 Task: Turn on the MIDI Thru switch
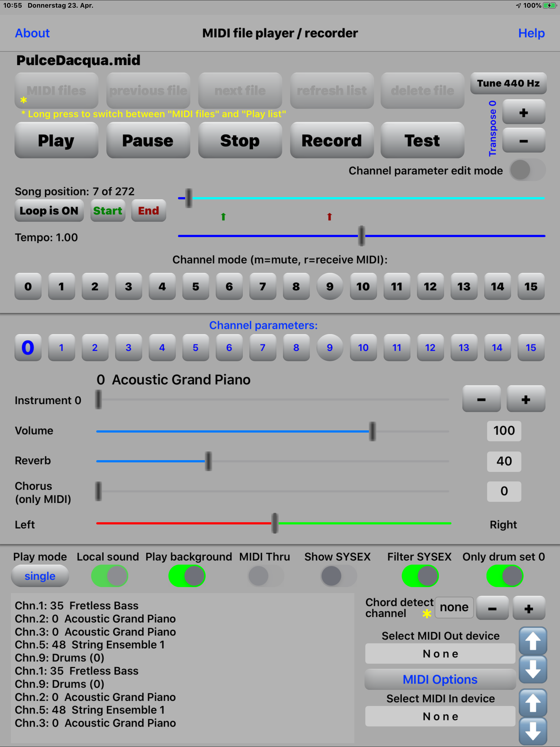click(265, 576)
